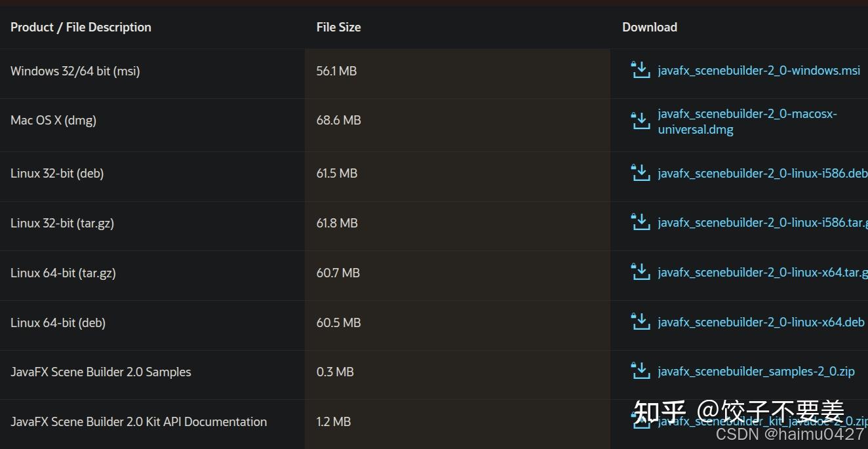868x449 pixels.
Task: Download javafx_scenebuilder-2_0-linux-i586.deb file
Action: 762,173
